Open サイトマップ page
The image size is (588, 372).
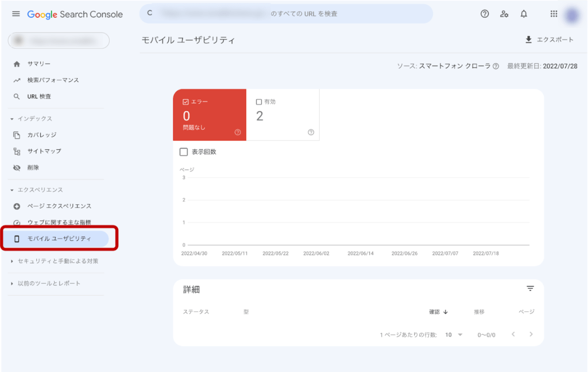[x=44, y=151]
